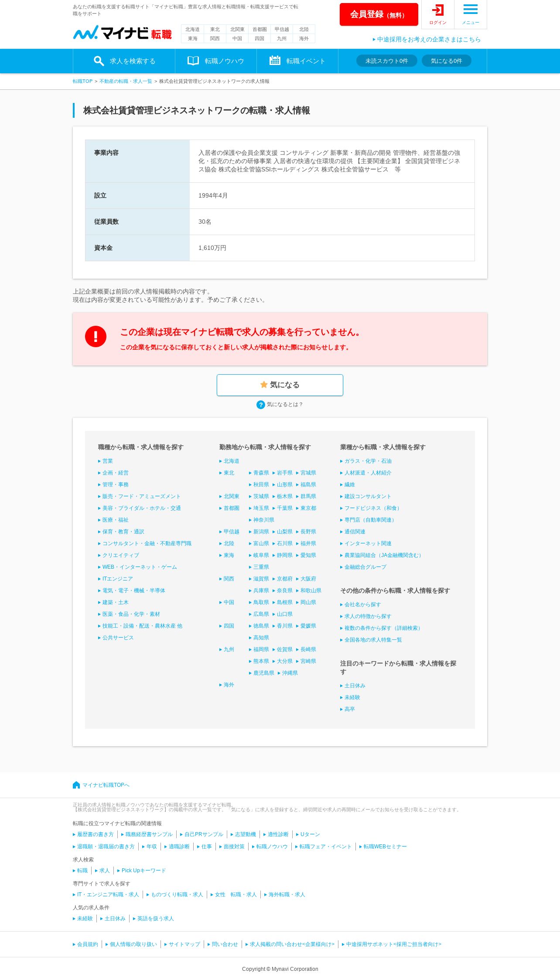Select 北海道 region tab in header
Image resolution: width=560 pixels, height=980 pixels.
click(192, 29)
